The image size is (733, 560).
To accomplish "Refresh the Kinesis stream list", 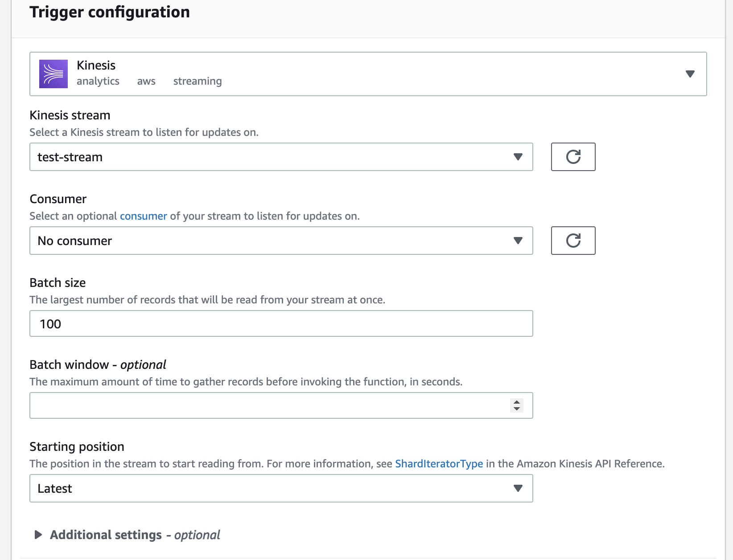I will [x=573, y=157].
